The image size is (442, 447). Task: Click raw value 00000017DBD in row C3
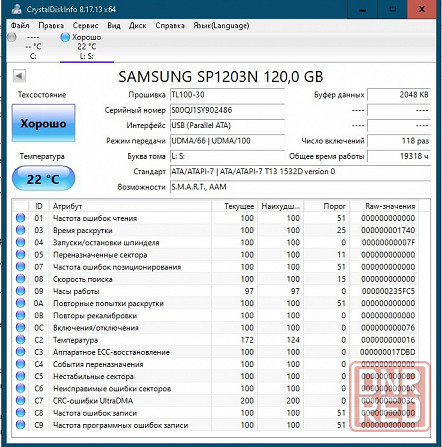[388, 352]
